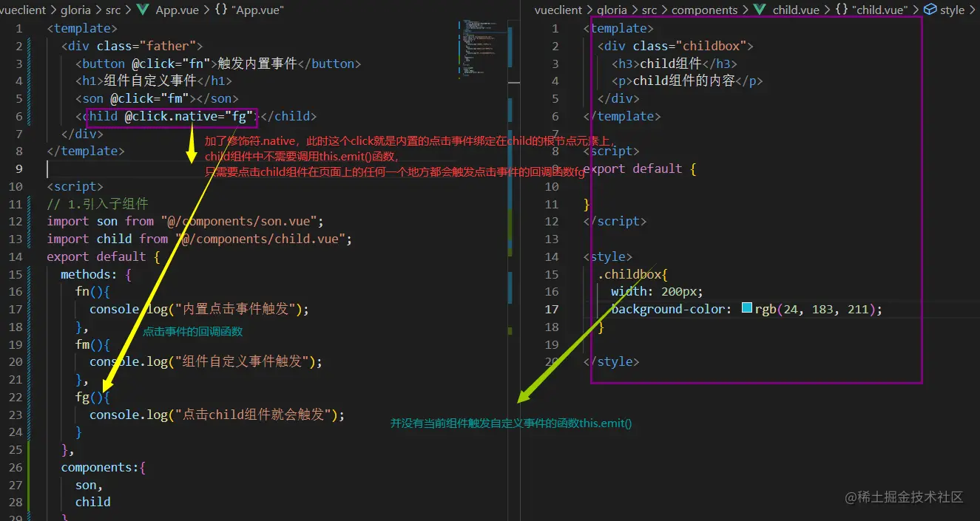Click console.log("组件自定义事件触发") line
The image size is (980, 521).
click(x=206, y=361)
